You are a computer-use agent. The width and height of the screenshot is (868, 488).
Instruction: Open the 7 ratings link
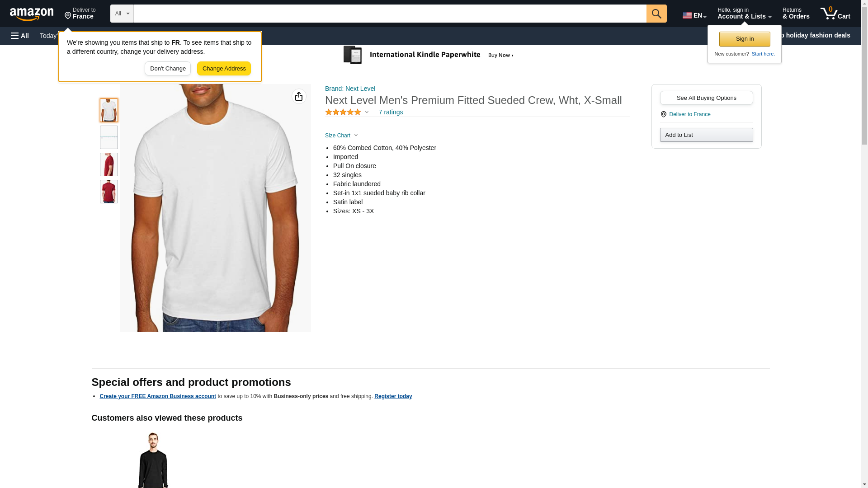391,112
